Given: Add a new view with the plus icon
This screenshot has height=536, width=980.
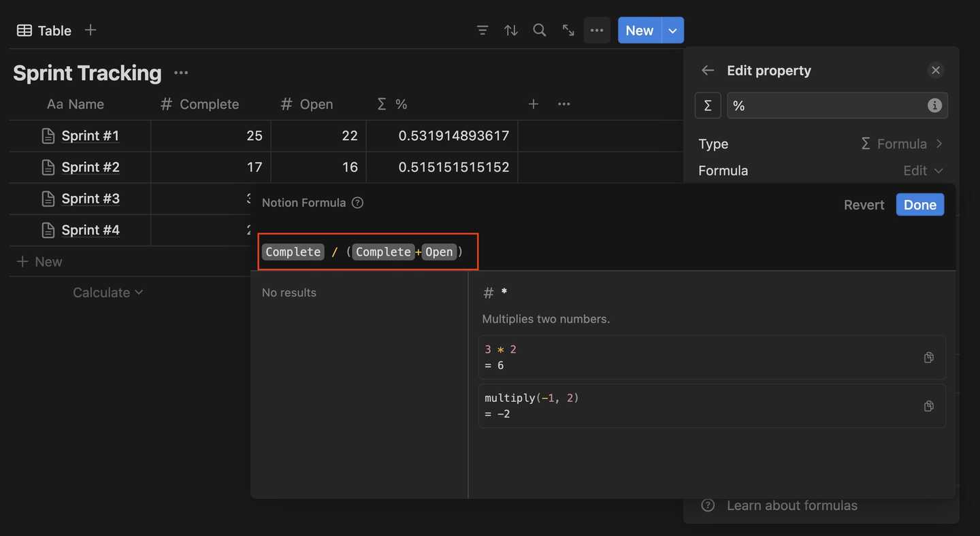Looking at the screenshot, I should tap(90, 30).
